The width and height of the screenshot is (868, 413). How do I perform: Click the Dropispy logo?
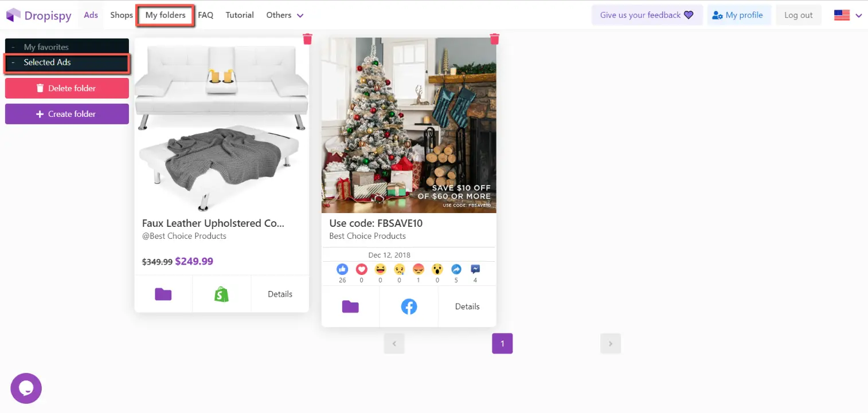coord(38,15)
